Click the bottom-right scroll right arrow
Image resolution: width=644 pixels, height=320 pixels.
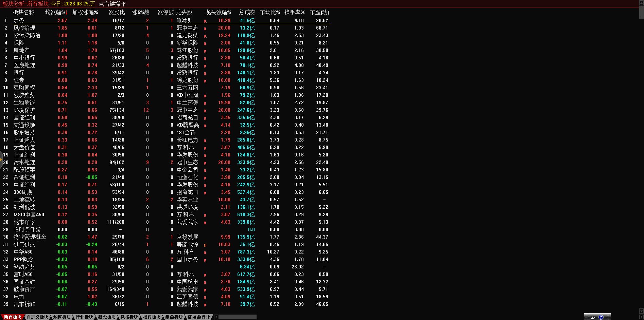641,317
